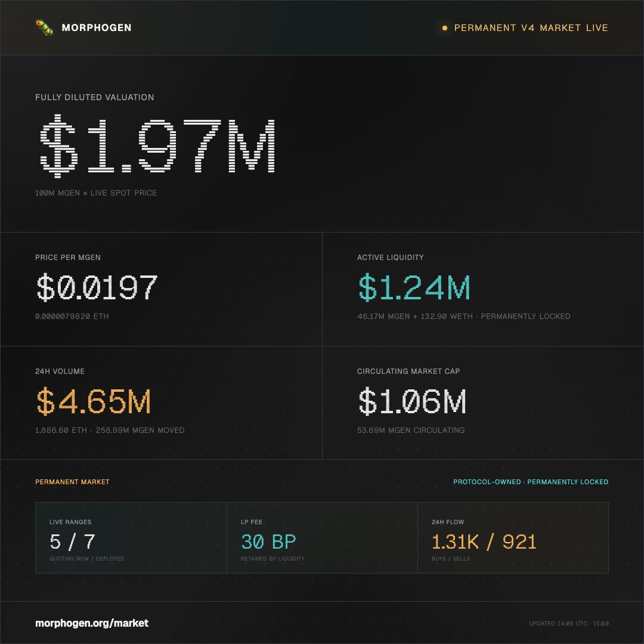Click the 'CIRCULATING MARKET CAP' label
Screen dimensions: 644x644
point(408,371)
